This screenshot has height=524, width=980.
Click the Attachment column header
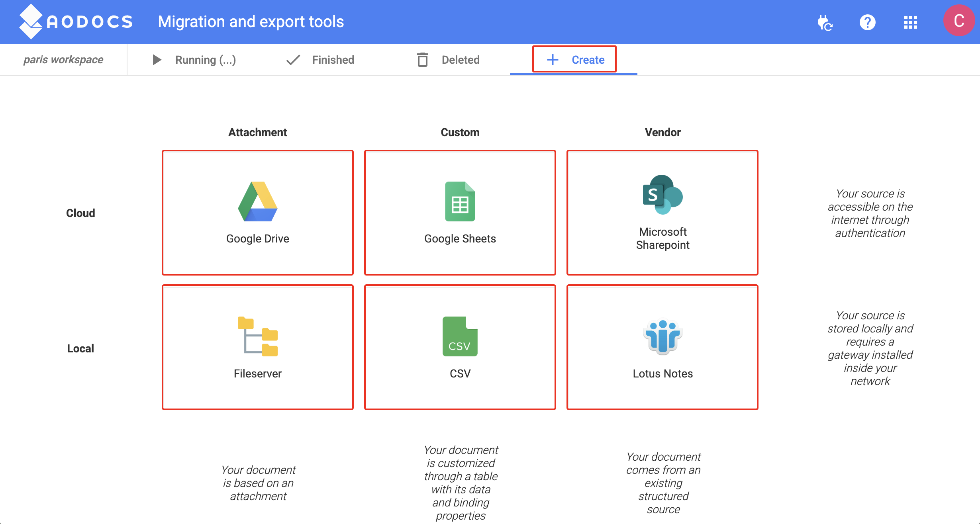(258, 132)
